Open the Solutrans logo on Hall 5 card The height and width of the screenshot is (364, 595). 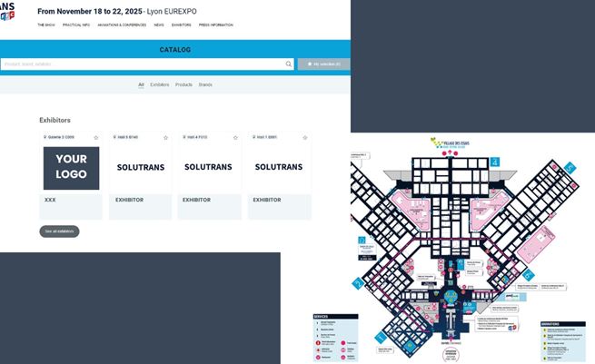141,167
